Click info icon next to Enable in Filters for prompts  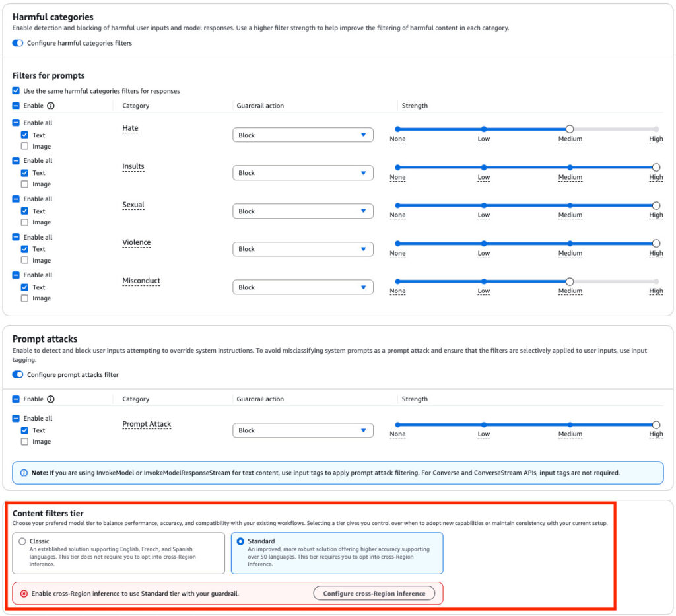pyautogui.click(x=51, y=106)
